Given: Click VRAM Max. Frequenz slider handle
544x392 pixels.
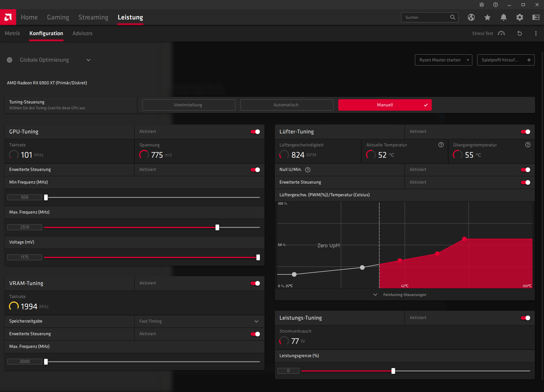Looking at the screenshot, I should (46, 362).
